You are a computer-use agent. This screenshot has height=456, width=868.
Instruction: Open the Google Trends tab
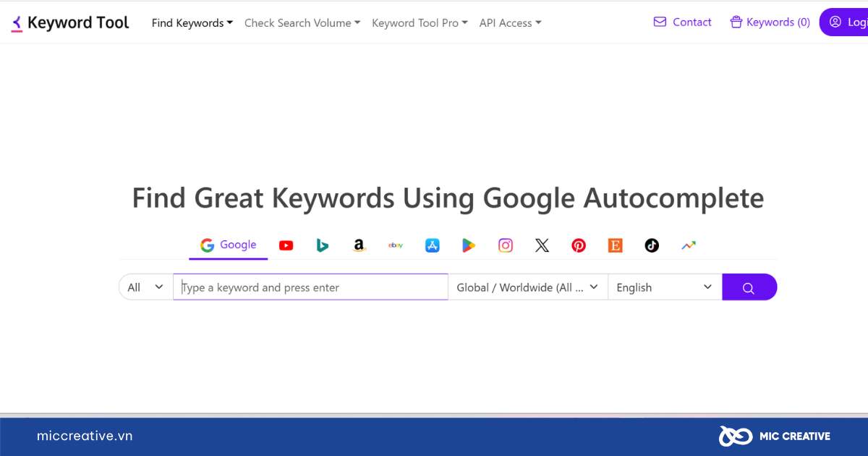coord(689,245)
